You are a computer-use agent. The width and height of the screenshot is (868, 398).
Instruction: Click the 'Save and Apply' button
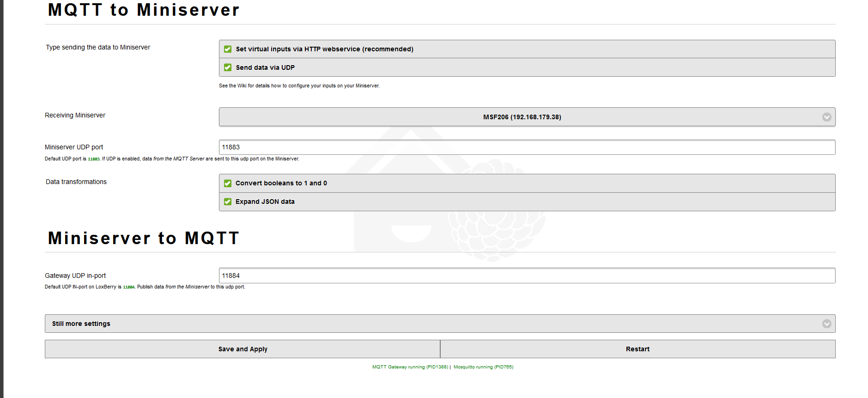(243, 349)
